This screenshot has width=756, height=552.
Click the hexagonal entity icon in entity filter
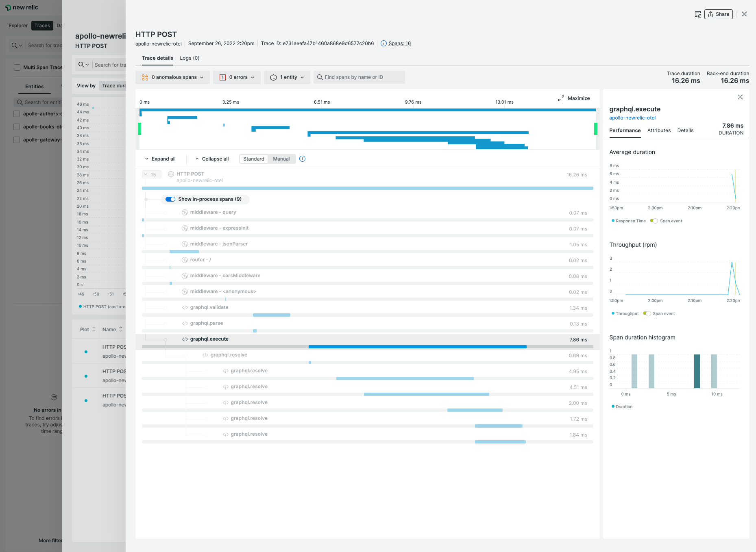pyautogui.click(x=273, y=77)
